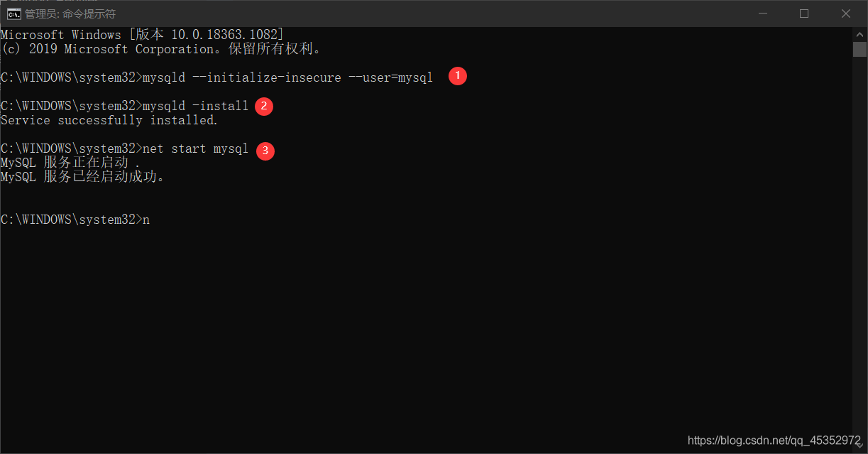Click the window title text 管理员: 命令提示符
The image size is (868, 454).
pyautogui.click(x=70, y=13)
